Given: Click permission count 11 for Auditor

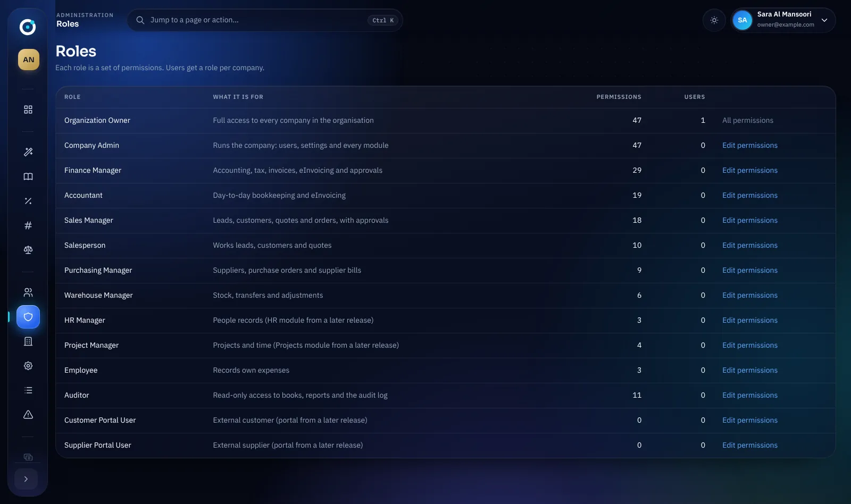Looking at the screenshot, I should tap(637, 395).
